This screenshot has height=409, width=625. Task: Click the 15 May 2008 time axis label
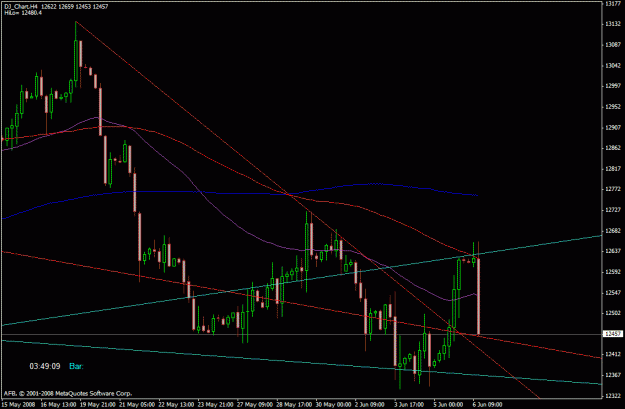18,404
